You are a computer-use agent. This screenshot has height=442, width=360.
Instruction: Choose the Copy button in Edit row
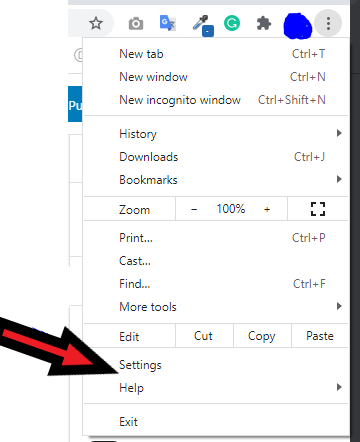tap(262, 336)
